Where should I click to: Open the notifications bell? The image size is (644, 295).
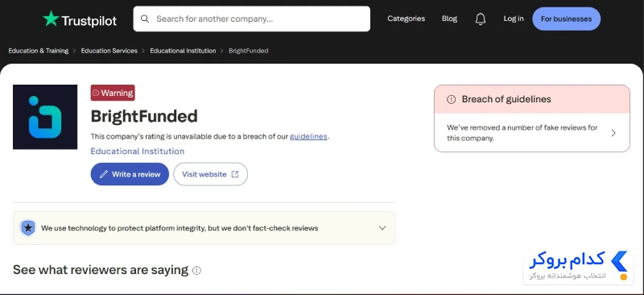click(480, 19)
